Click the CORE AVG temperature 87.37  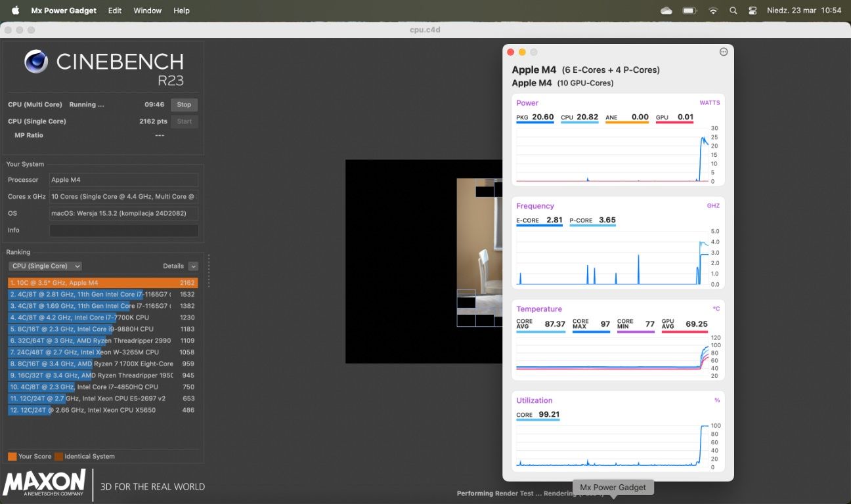pyautogui.click(x=555, y=324)
